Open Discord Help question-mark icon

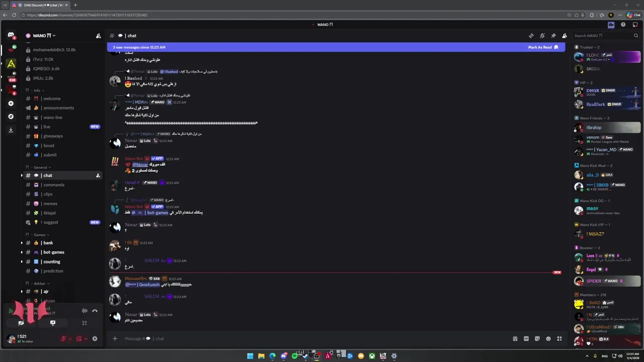623,25
